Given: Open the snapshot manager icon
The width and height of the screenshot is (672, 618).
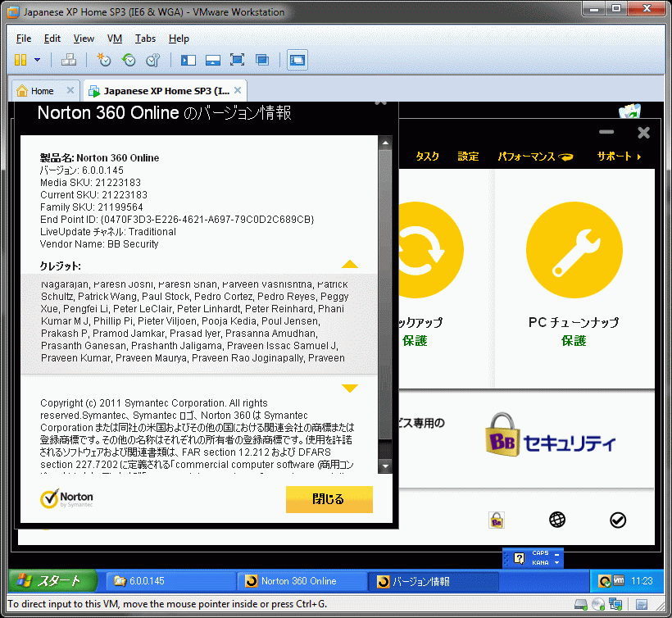Looking at the screenshot, I should (x=153, y=60).
